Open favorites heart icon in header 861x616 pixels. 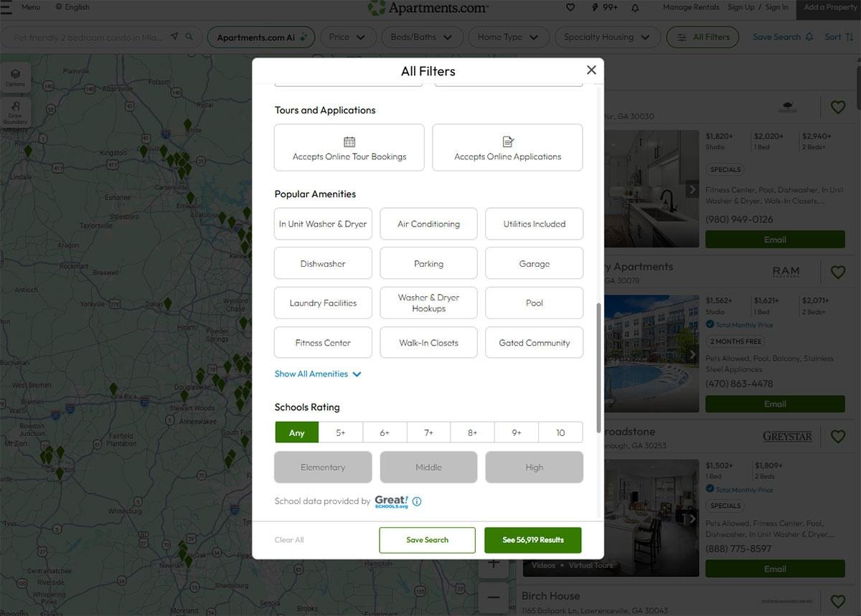[x=570, y=7]
